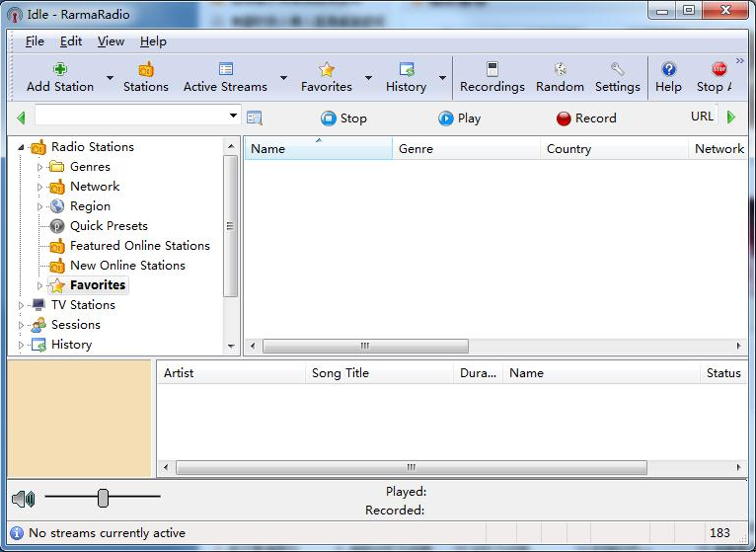Play a Random station
This screenshot has height=552, width=756.
pyautogui.click(x=560, y=70)
